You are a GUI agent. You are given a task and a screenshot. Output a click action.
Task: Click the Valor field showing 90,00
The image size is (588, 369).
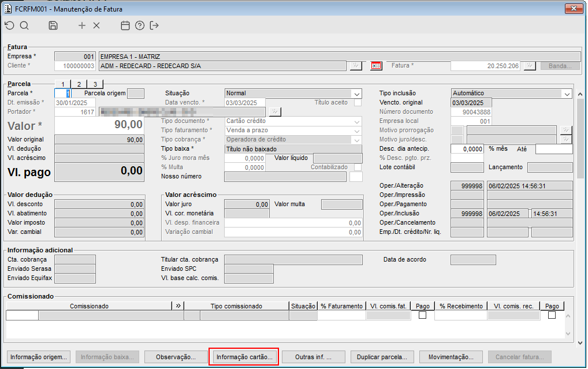(99, 125)
